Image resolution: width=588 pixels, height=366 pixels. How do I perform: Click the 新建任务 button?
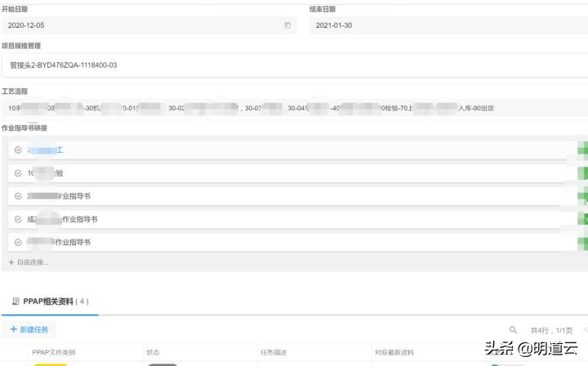29,329
